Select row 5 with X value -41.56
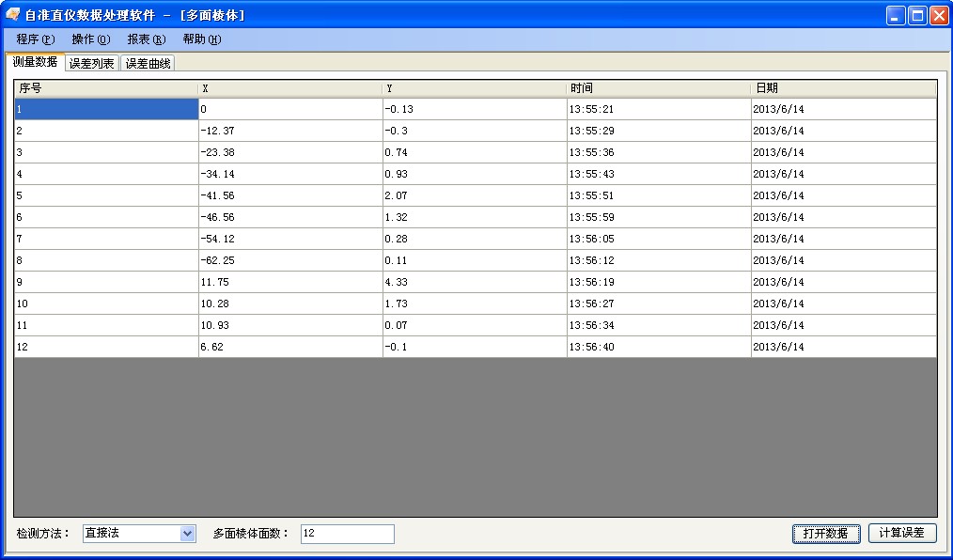953x560 pixels. point(282,195)
